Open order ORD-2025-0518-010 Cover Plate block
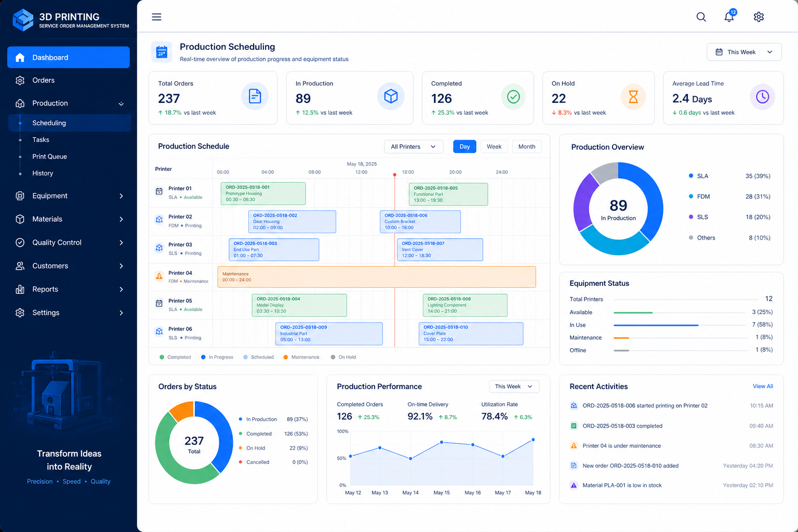Viewport: 798px width, 532px height. [471, 334]
